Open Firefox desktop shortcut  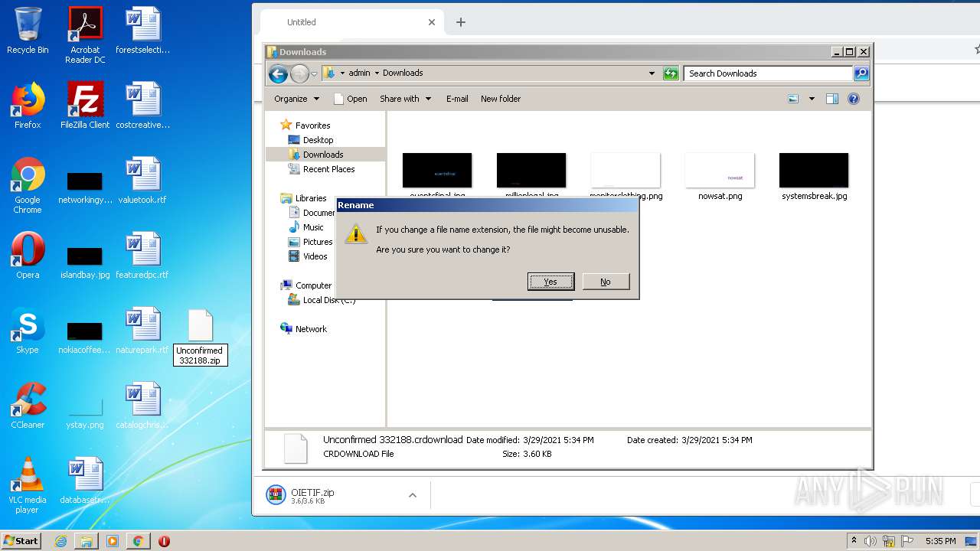pyautogui.click(x=28, y=106)
